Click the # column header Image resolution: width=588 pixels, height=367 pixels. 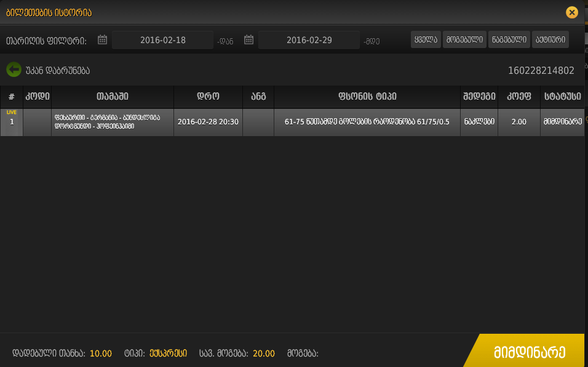[x=12, y=97]
